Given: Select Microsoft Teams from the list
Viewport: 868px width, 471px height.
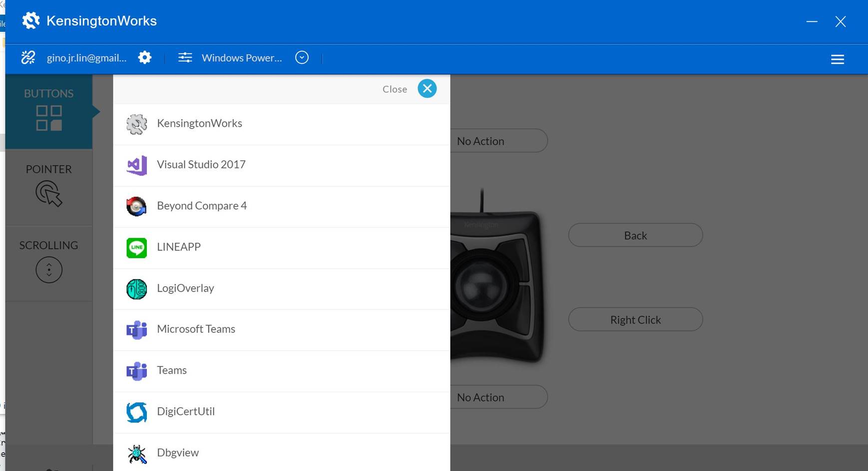Looking at the screenshot, I should tap(282, 330).
